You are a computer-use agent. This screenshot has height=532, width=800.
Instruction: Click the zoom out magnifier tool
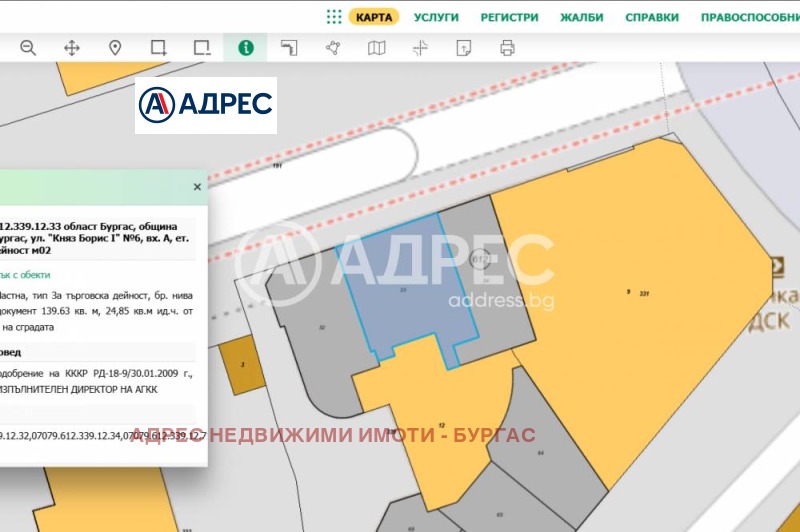pyautogui.click(x=28, y=48)
